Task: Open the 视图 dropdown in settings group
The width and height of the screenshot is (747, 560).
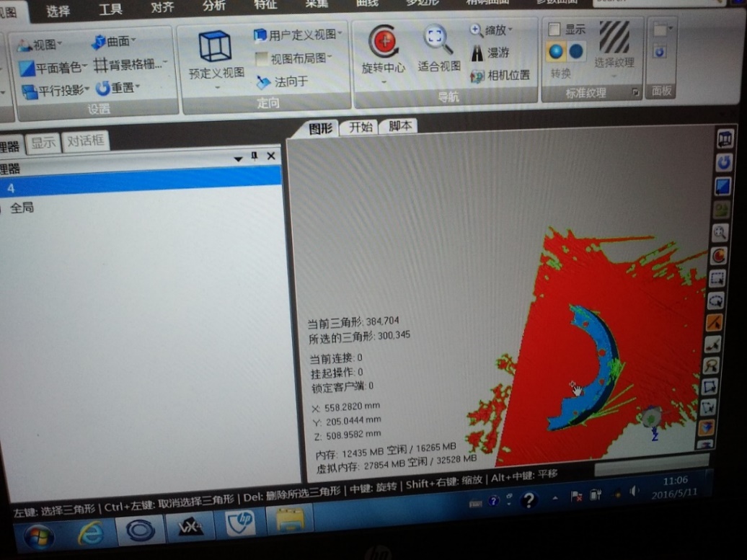Action: point(39,45)
